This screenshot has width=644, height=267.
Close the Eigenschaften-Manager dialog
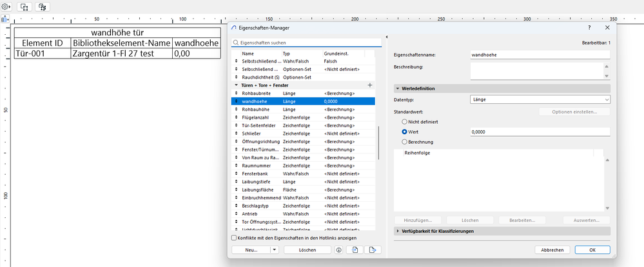[x=607, y=28]
